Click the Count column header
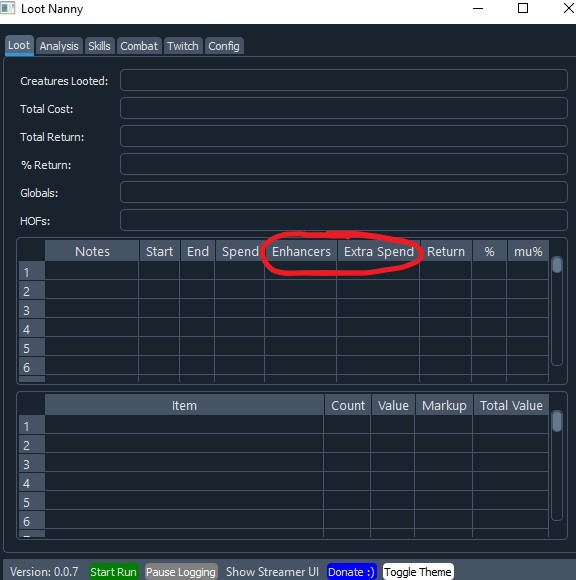Viewport: 576px width, 580px height. point(348,405)
